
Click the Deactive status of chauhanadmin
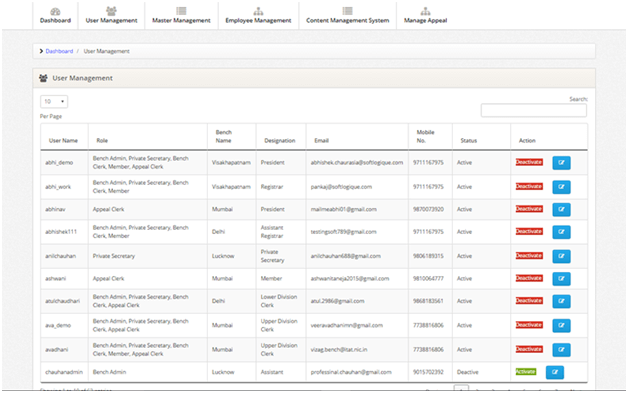coord(467,372)
